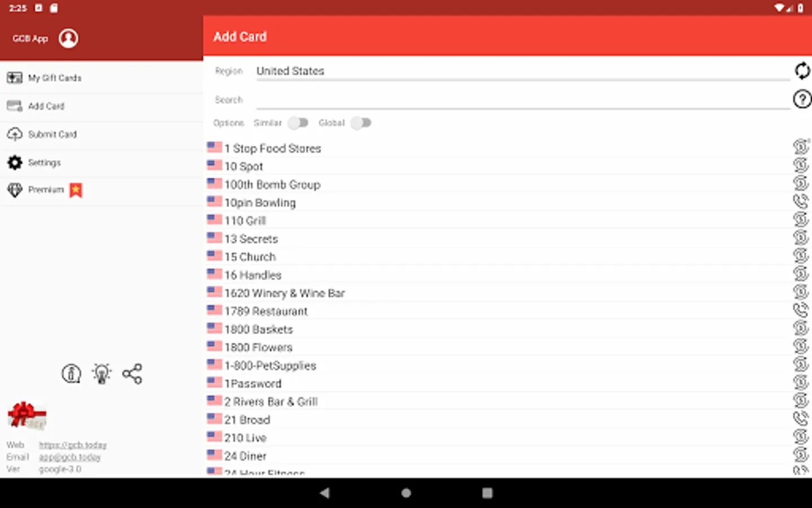Click phone icon for 21 Broad

coord(801,418)
